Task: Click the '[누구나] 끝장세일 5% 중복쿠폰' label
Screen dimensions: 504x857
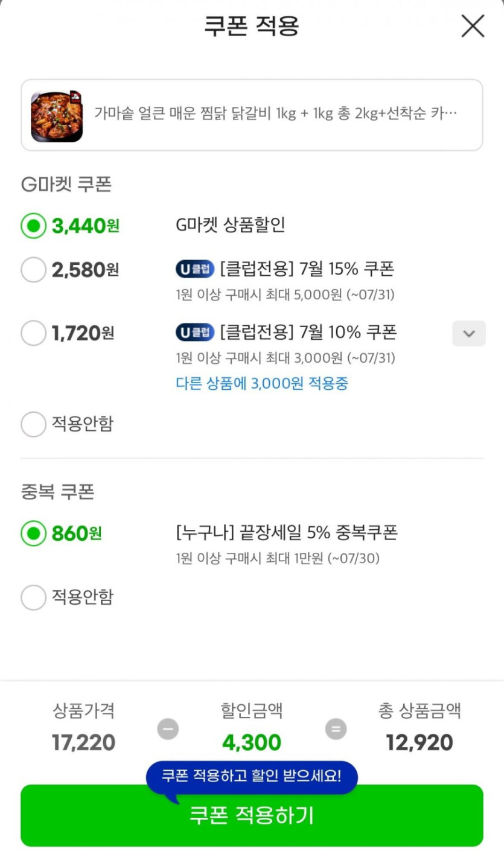Action: point(287,533)
